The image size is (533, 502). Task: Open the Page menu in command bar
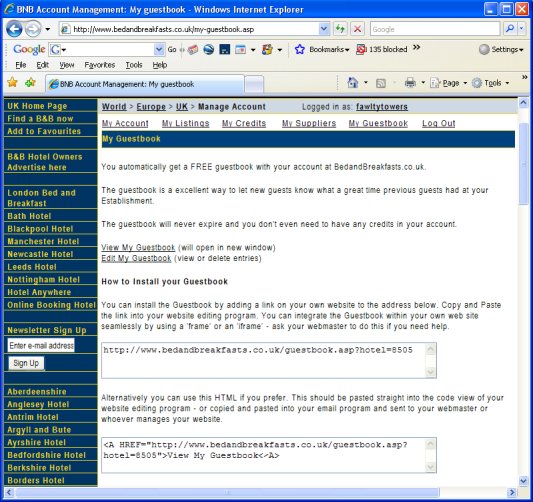coord(449,83)
